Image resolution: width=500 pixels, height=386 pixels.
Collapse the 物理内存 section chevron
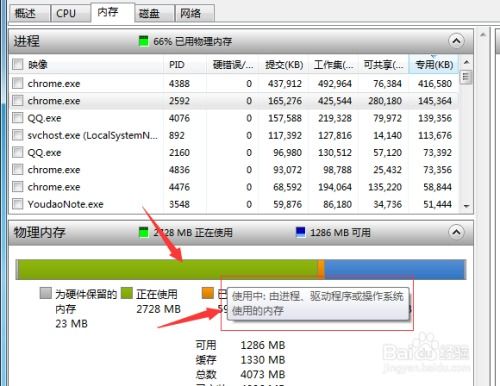(x=456, y=232)
